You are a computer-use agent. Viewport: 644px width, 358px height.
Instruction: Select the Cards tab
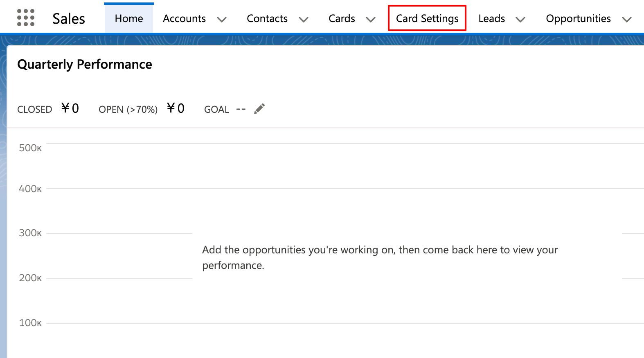tap(342, 18)
